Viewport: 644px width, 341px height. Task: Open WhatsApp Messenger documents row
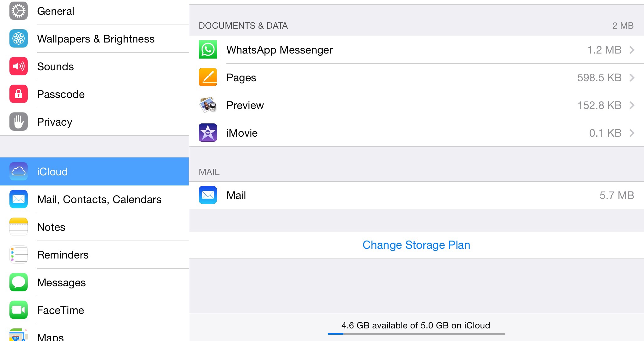pos(417,50)
